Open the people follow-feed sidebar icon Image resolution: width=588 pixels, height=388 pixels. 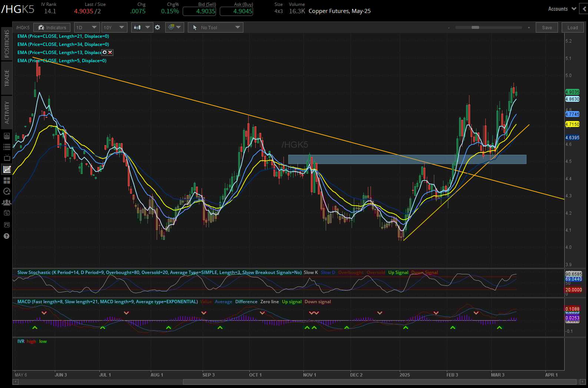click(x=7, y=203)
